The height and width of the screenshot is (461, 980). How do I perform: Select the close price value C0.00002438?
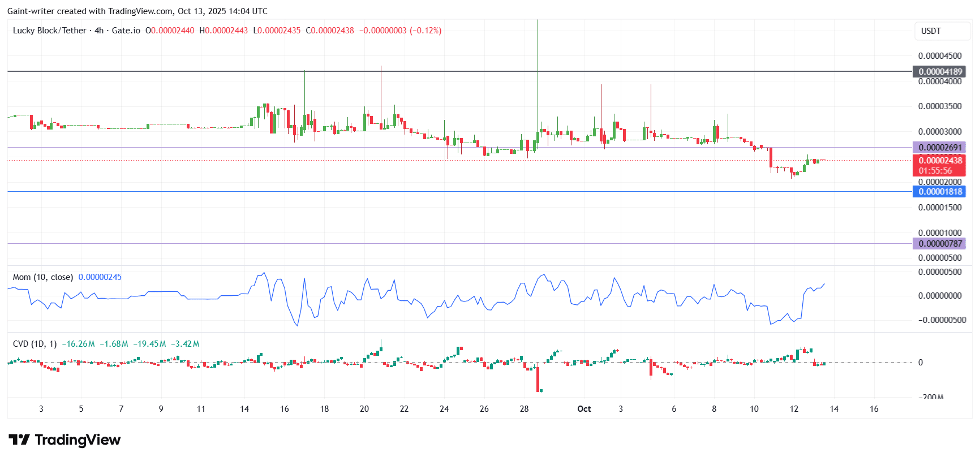pyautogui.click(x=330, y=31)
